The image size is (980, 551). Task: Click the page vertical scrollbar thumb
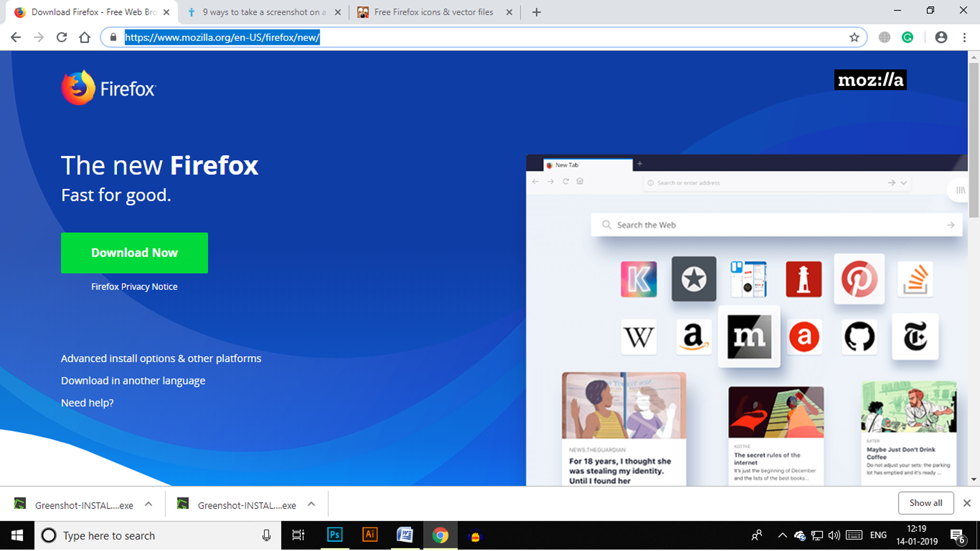coord(974,140)
